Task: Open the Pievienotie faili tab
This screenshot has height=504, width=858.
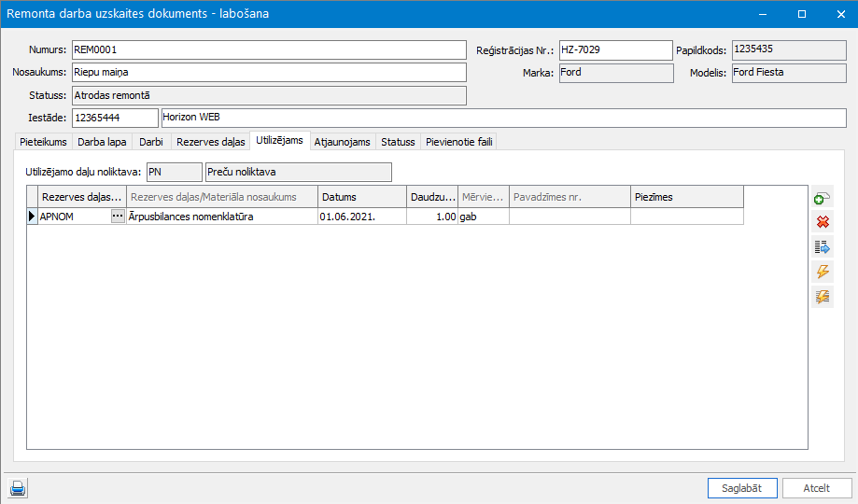Action: [x=459, y=142]
